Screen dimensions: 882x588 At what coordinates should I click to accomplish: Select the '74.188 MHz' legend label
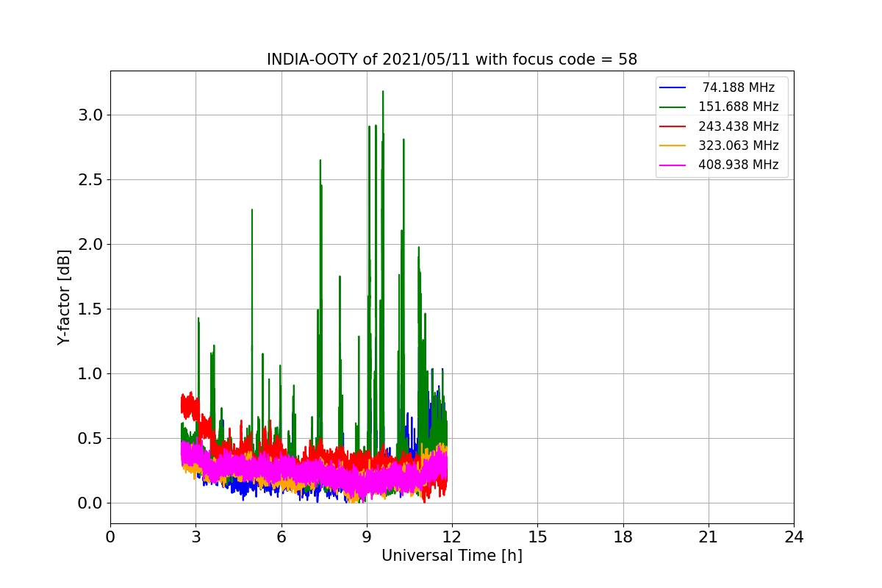coord(738,87)
